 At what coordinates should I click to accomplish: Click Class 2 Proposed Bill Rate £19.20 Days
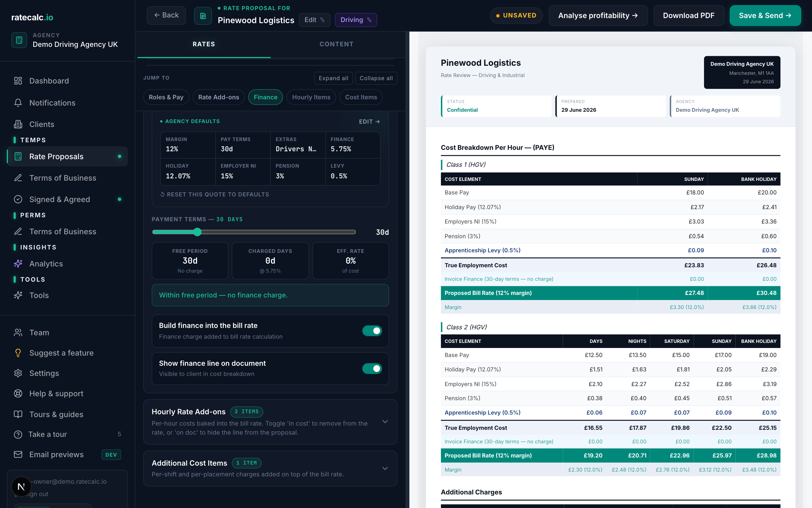coord(593,456)
